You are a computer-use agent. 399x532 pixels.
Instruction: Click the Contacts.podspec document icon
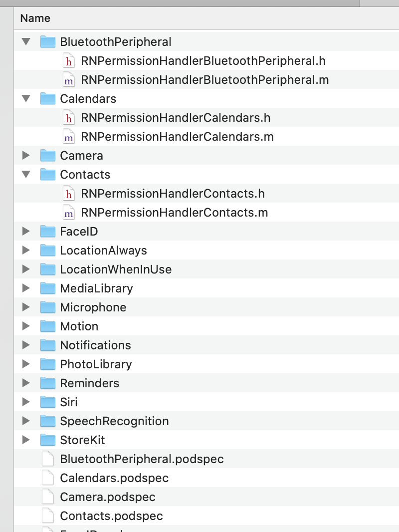(x=47, y=516)
